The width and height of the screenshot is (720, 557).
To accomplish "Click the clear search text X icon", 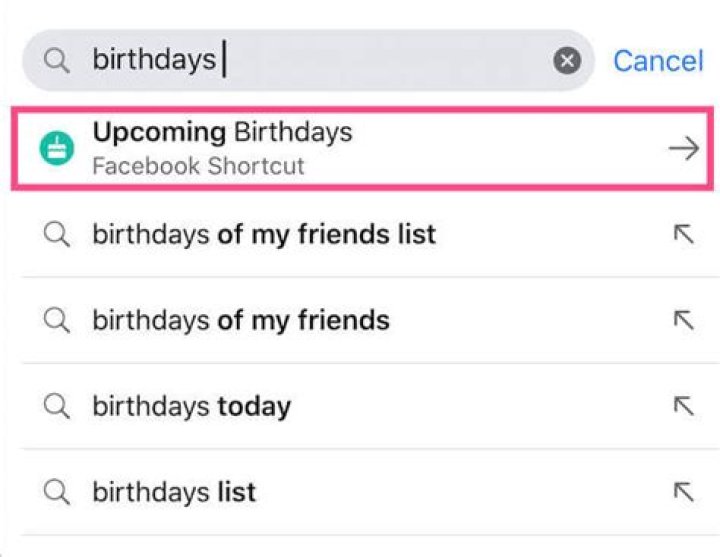I will pyautogui.click(x=567, y=61).
